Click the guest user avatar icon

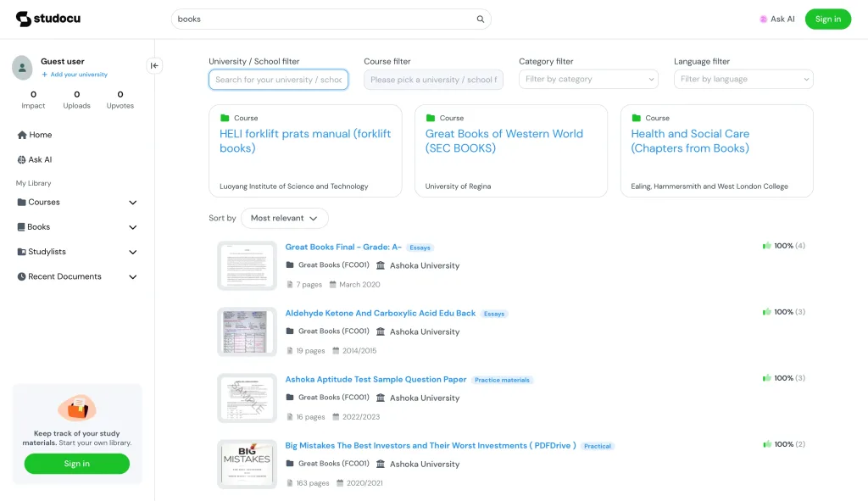[x=22, y=68]
